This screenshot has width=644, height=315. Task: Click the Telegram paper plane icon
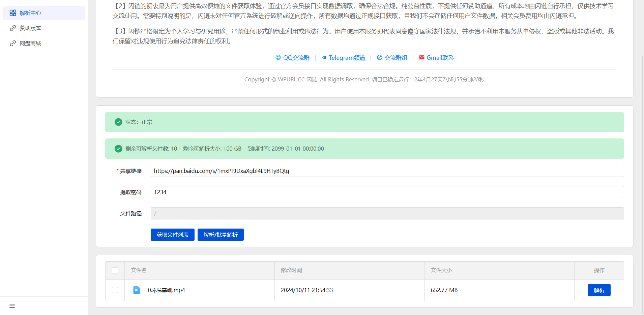coord(324,57)
